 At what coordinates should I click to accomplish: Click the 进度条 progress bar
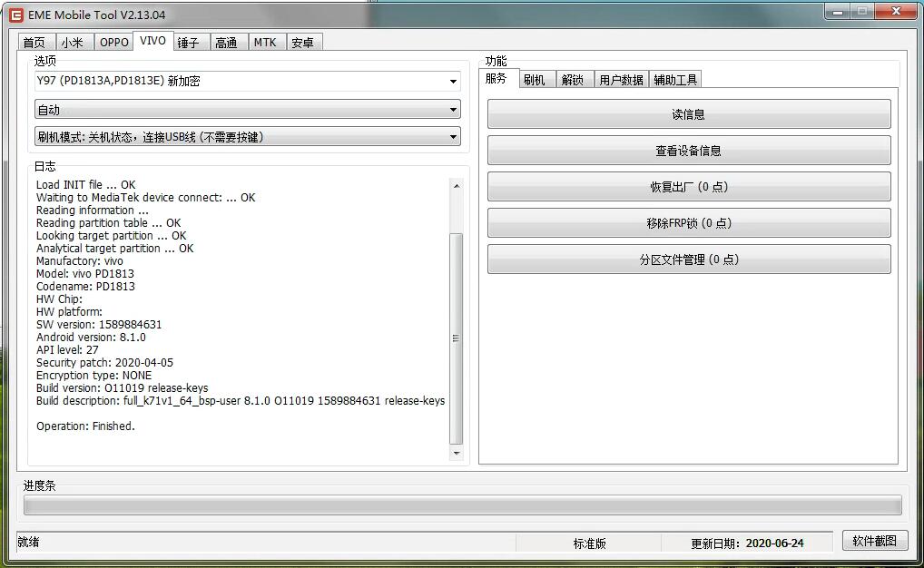(x=463, y=505)
